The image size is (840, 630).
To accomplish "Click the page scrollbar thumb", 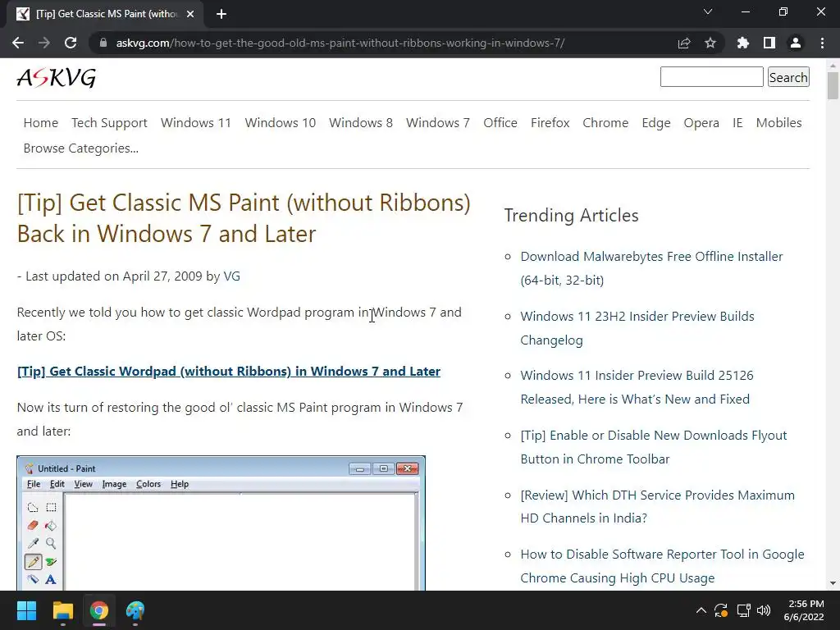I will [x=833, y=85].
